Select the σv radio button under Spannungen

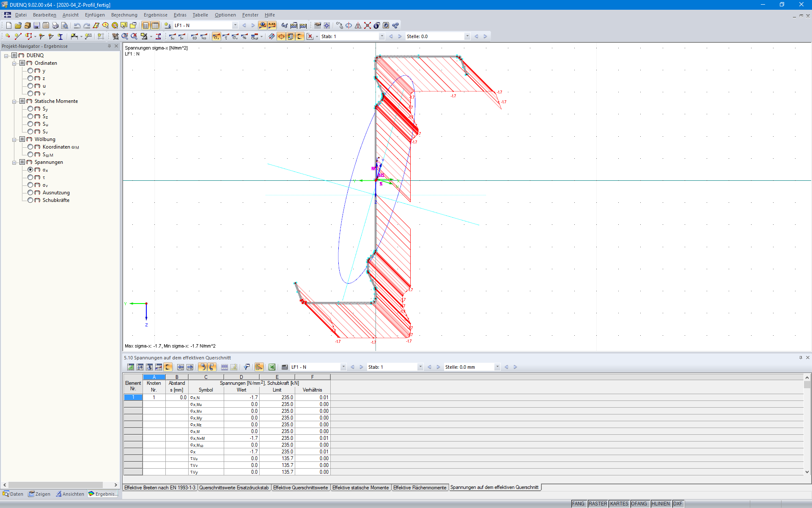pos(30,185)
